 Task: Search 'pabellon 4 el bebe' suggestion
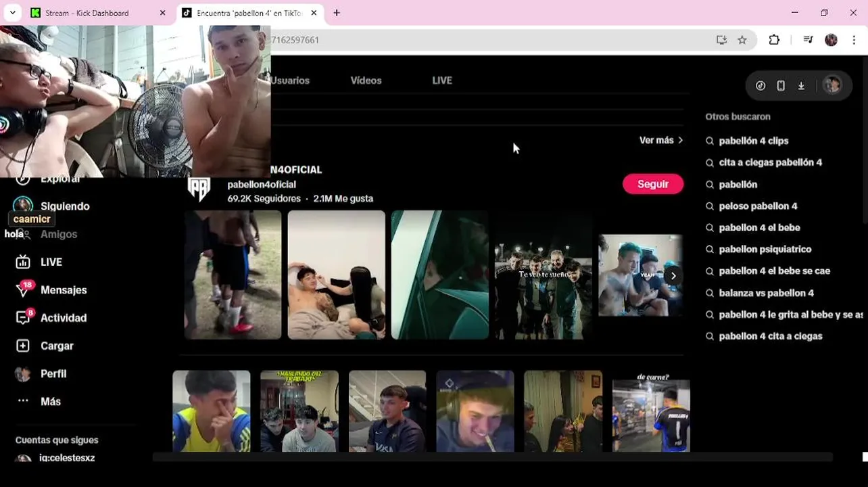pos(760,227)
